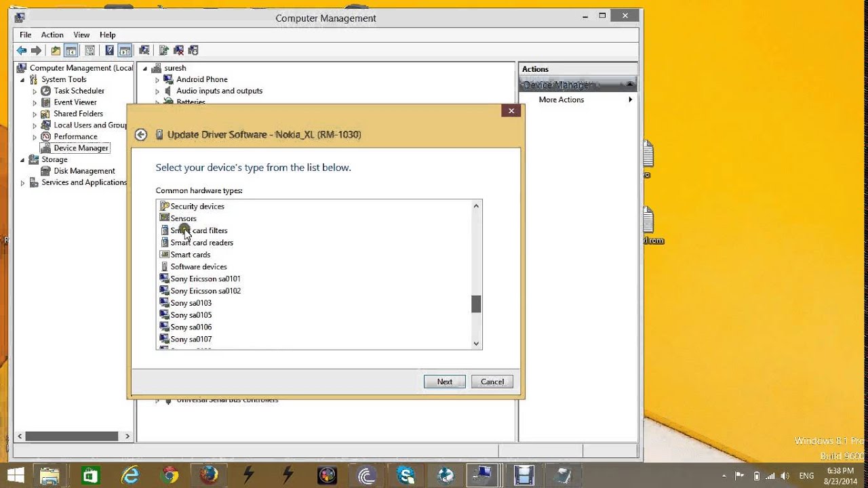Click the Uninstall device toolbar icon
Screen dimensions: 868x488
click(179, 50)
